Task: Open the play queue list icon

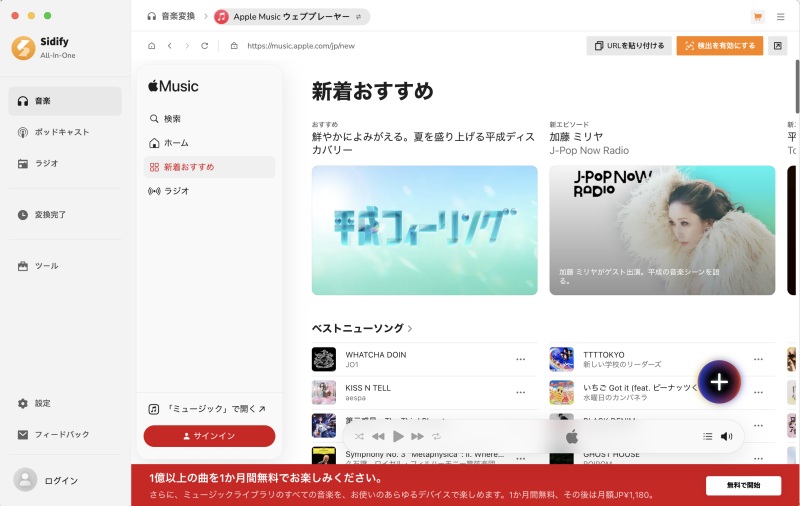Action: pyautogui.click(x=708, y=436)
